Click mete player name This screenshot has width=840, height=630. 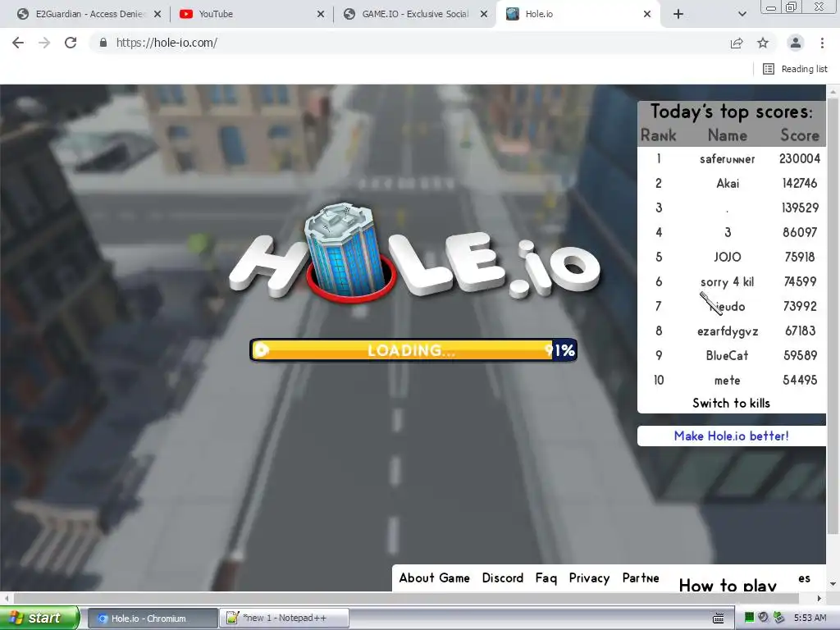(727, 381)
